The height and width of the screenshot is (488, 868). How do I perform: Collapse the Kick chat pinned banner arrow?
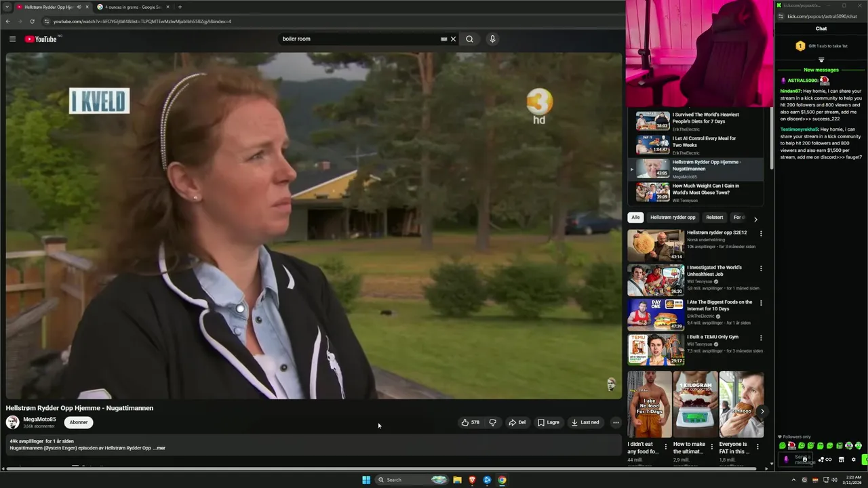click(821, 60)
